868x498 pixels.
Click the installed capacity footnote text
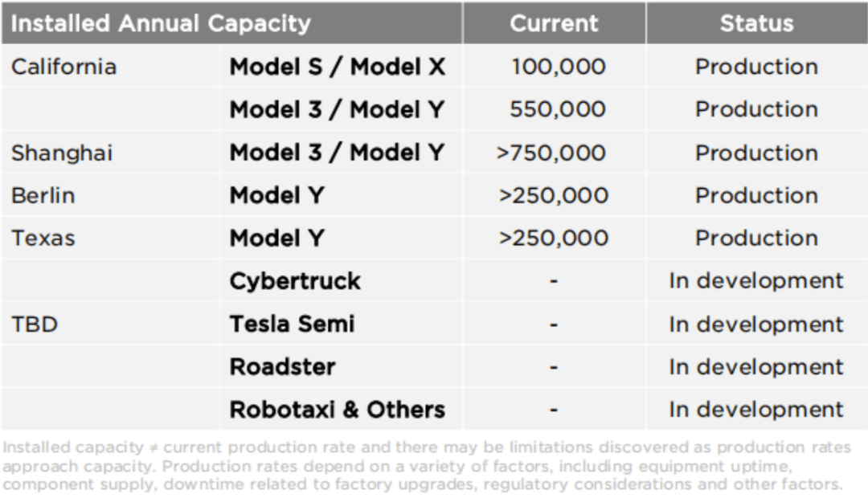click(x=427, y=465)
